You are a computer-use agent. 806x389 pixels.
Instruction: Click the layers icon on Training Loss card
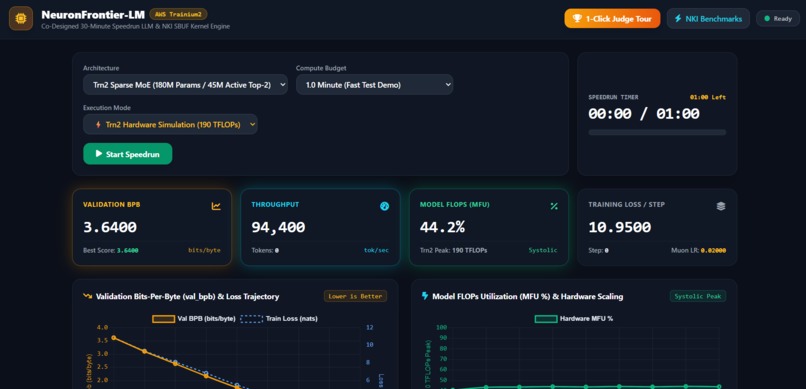(721, 206)
